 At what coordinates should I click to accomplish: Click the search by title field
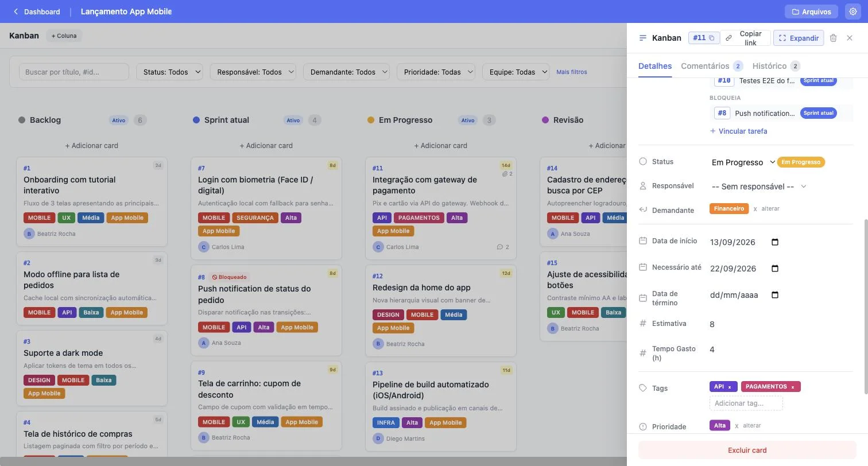coord(73,72)
